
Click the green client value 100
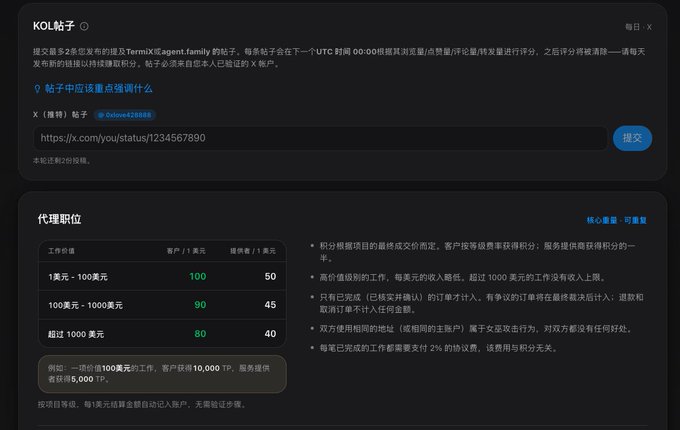pyautogui.click(x=198, y=277)
